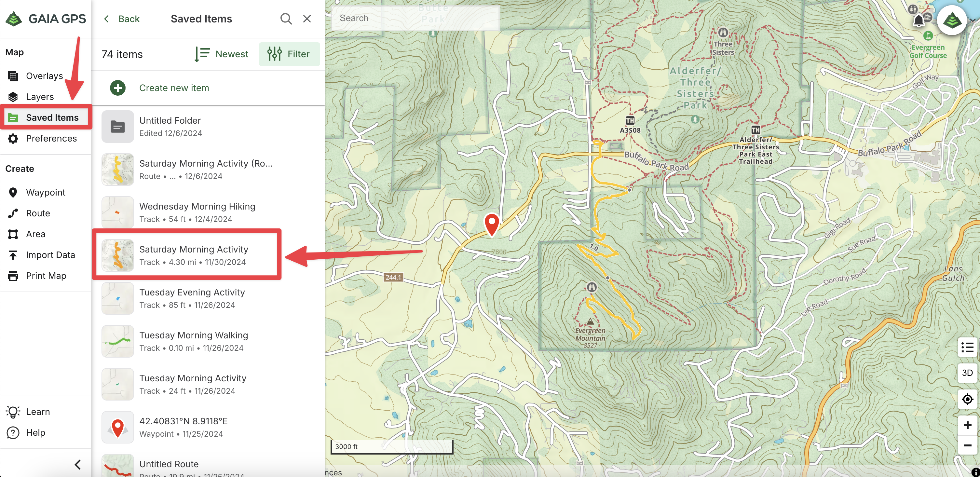Choose the Area drawing tool

[35, 234]
